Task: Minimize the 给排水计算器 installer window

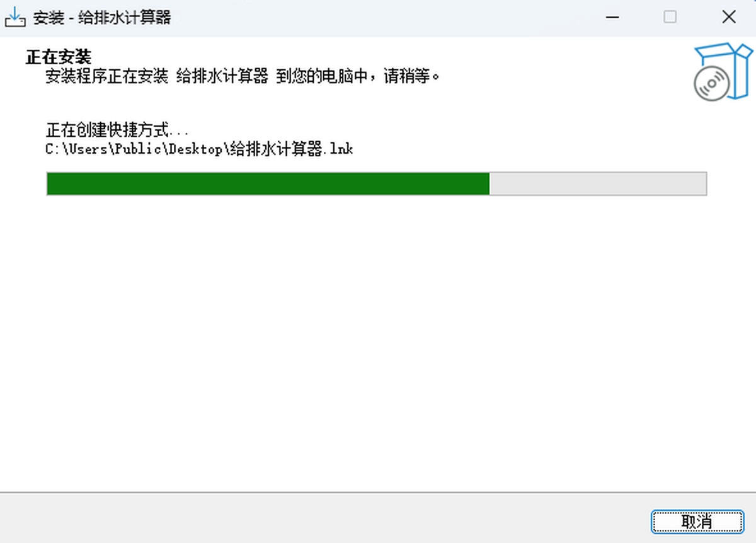Action: pyautogui.click(x=612, y=18)
